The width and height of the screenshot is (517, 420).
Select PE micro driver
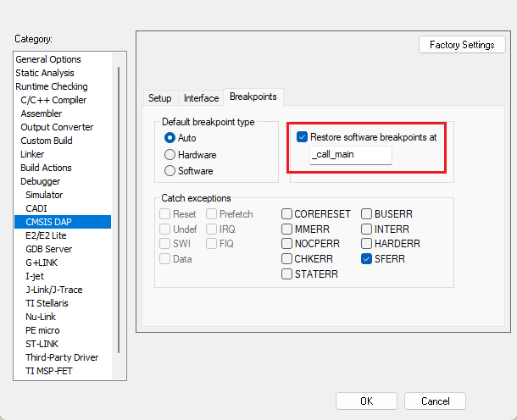pos(63,330)
